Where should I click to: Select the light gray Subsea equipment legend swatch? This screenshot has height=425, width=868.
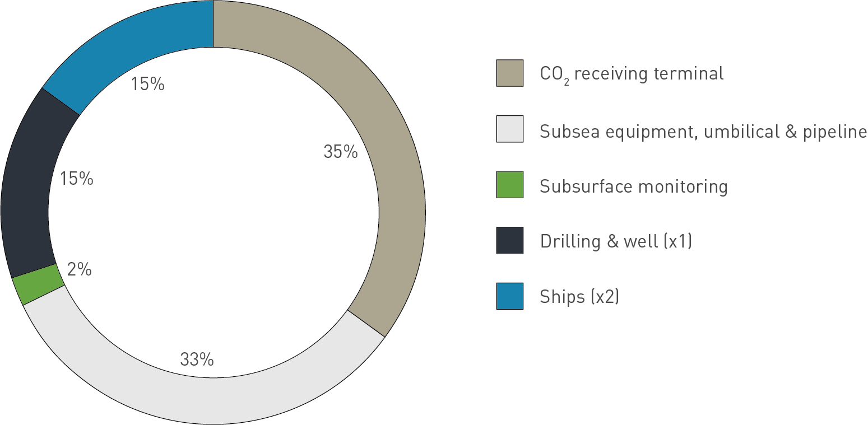click(509, 129)
